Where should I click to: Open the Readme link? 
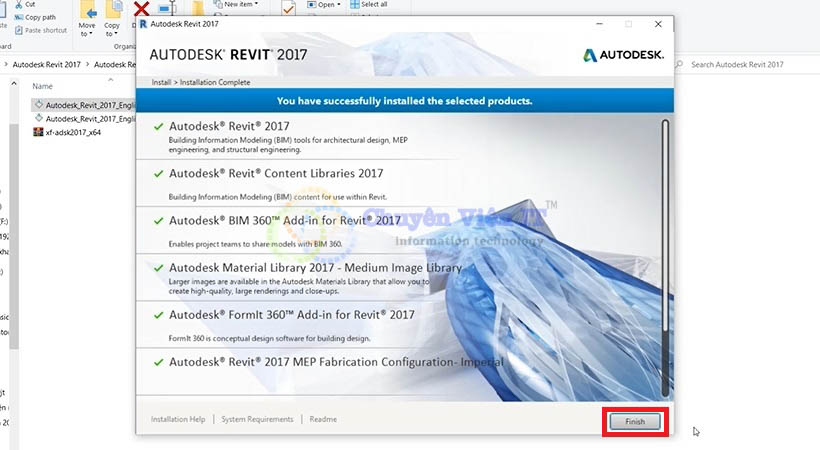click(323, 419)
